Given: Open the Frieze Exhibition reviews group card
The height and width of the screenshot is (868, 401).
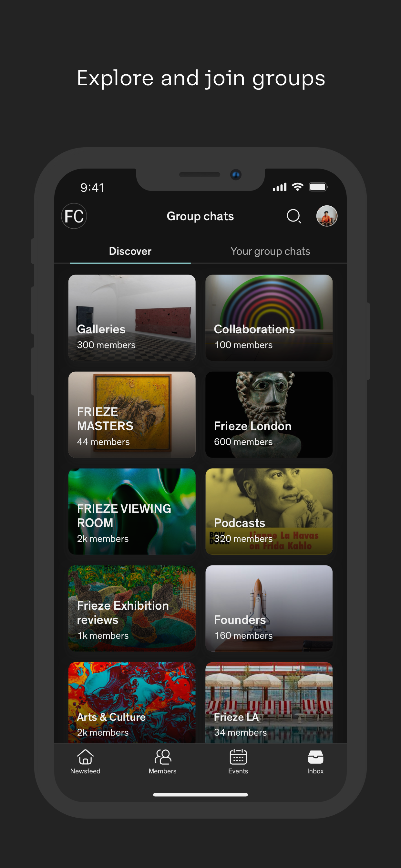Looking at the screenshot, I should (x=132, y=608).
